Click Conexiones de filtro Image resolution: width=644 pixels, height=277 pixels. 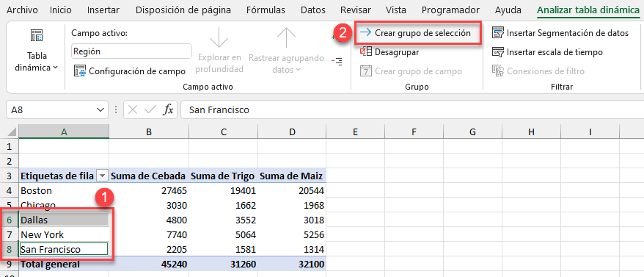pyautogui.click(x=538, y=71)
